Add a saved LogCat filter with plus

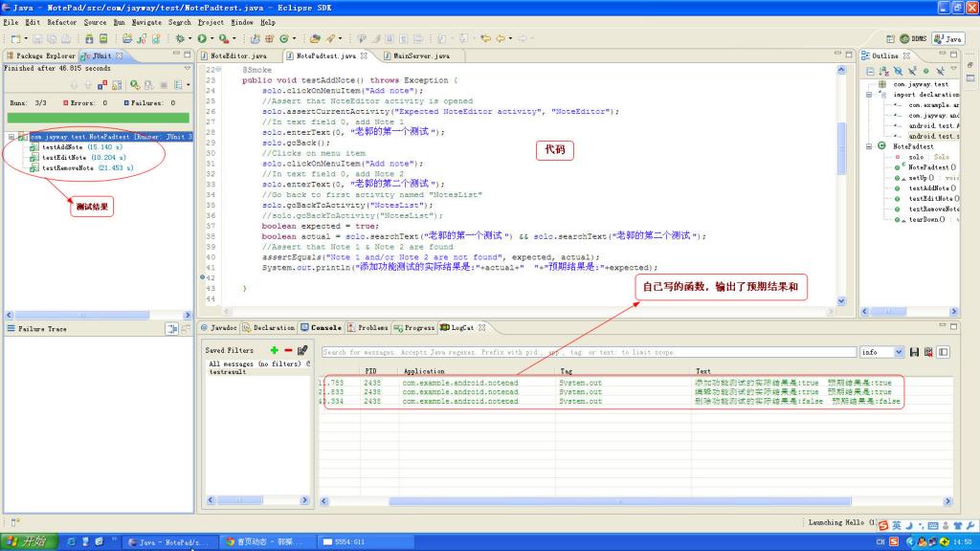tap(274, 350)
